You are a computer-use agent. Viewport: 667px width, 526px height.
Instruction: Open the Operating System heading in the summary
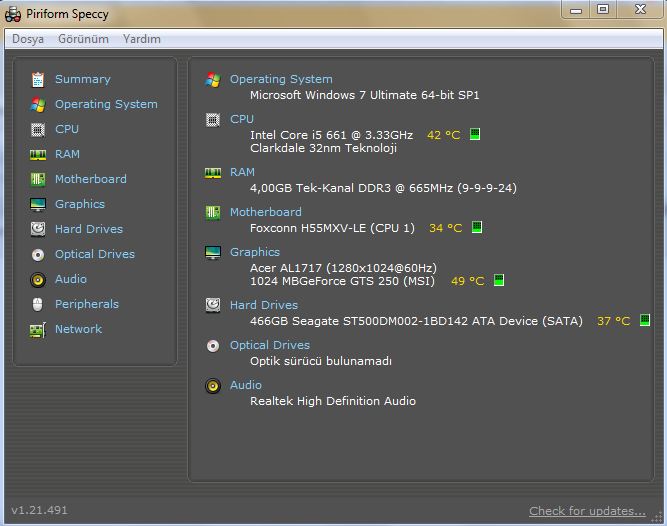(x=281, y=79)
